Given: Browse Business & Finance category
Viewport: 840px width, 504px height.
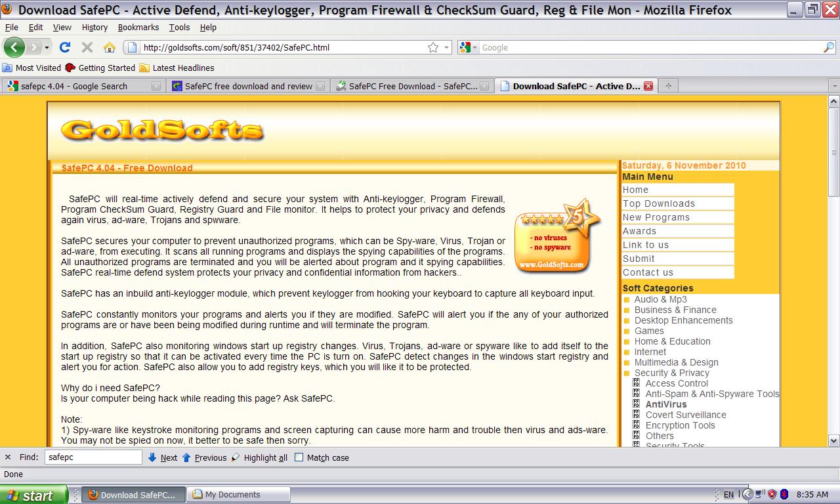Looking at the screenshot, I should tap(675, 310).
